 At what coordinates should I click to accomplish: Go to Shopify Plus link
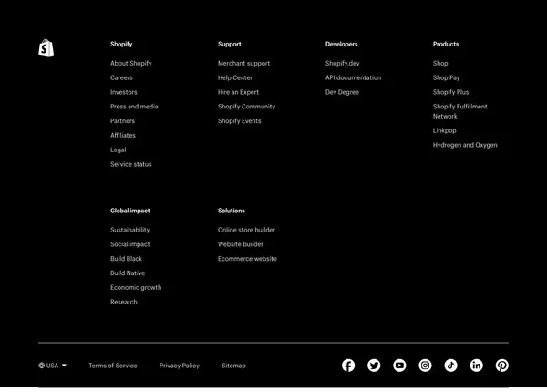(x=450, y=92)
